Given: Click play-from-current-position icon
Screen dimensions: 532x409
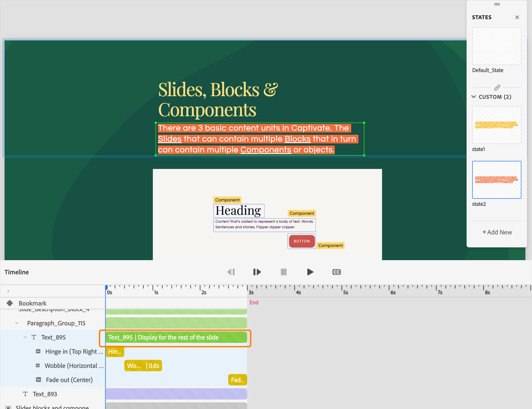Looking at the screenshot, I should 257,272.
